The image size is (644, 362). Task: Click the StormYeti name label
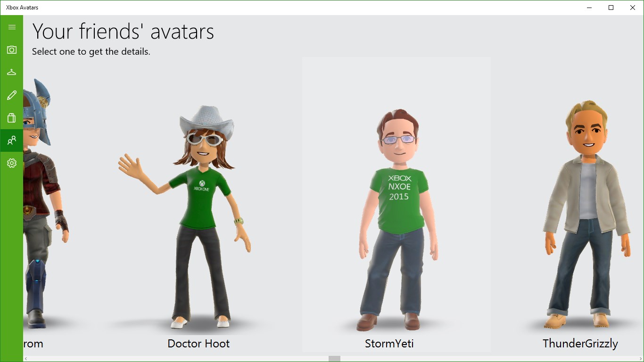(x=389, y=344)
